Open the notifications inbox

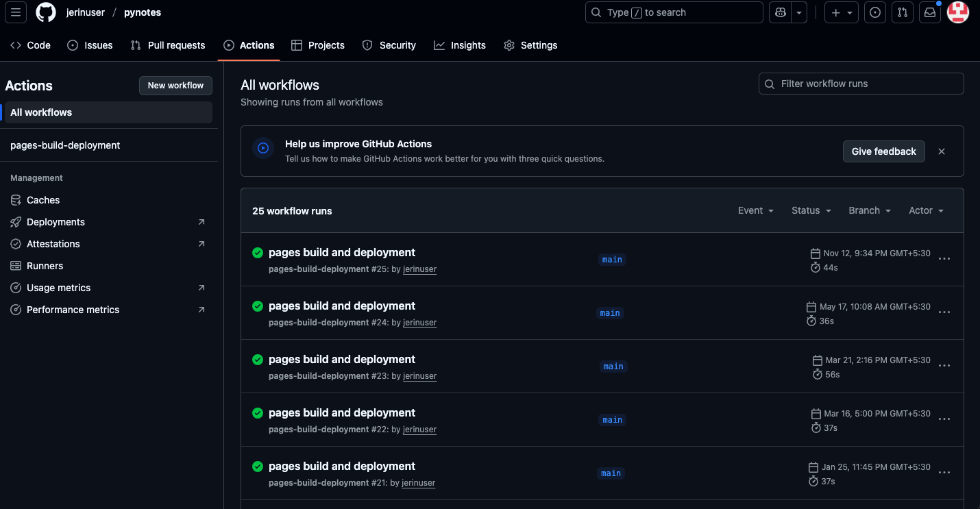click(930, 12)
